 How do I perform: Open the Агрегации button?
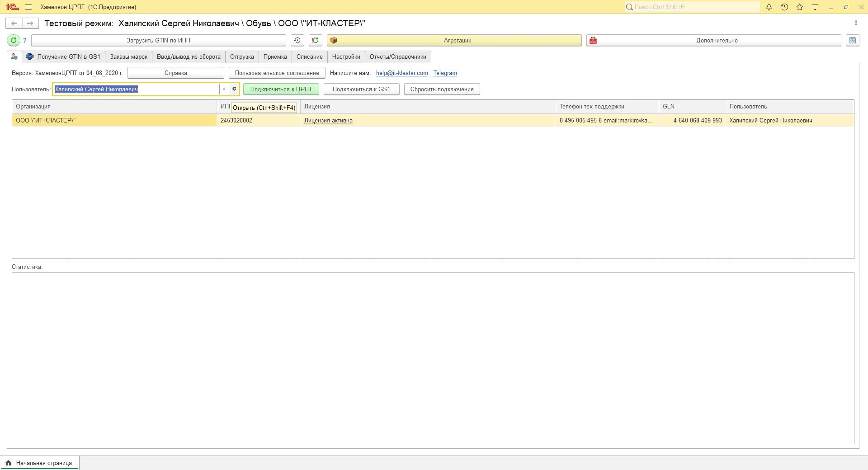click(x=454, y=40)
